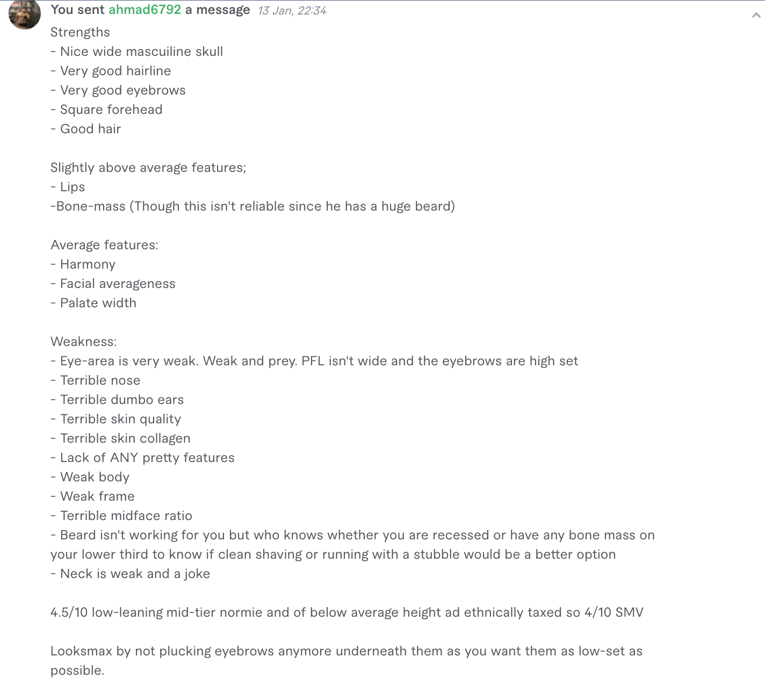The height and width of the screenshot is (700, 765).
Task: Open the ahmad6792 user profile link
Action: 145,10
